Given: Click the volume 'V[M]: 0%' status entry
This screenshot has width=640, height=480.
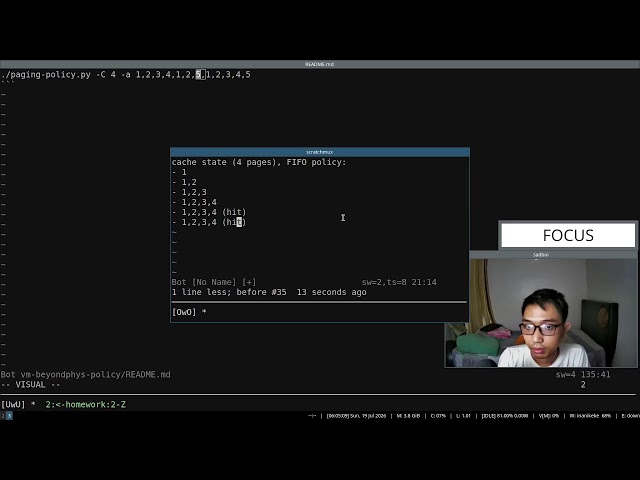Looking at the screenshot, I should [549, 416].
